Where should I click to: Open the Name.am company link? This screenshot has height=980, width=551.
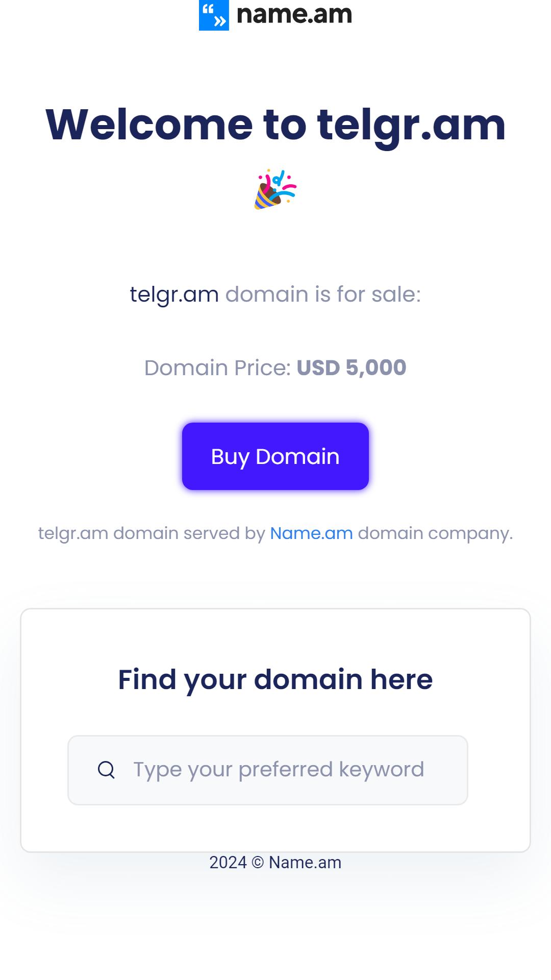tap(311, 533)
